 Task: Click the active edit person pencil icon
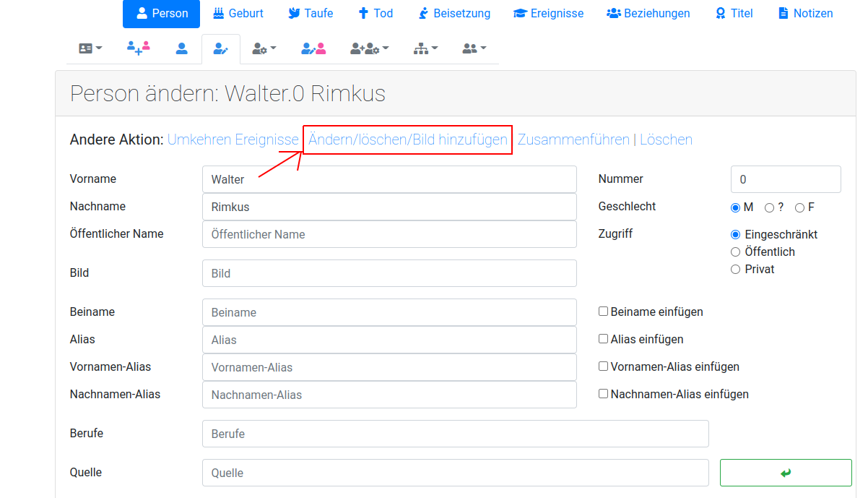(x=220, y=48)
